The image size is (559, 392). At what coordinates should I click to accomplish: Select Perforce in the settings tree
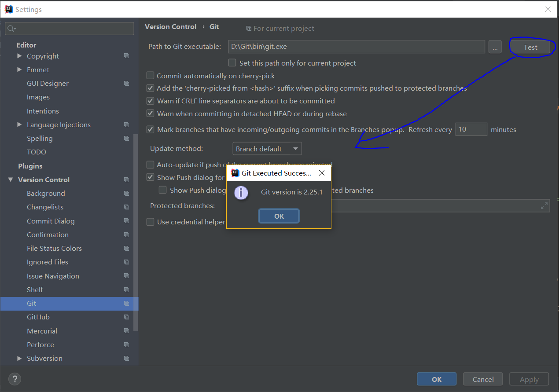pos(40,344)
